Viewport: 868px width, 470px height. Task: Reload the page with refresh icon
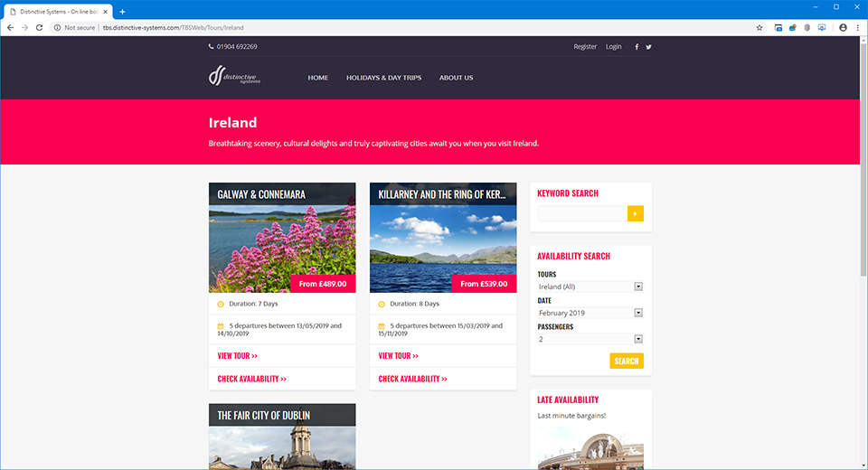(39, 28)
